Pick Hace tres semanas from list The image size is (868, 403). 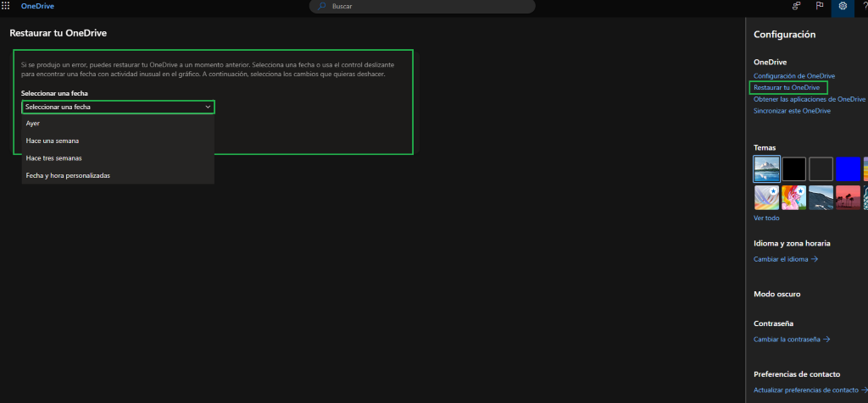(x=118, y=158)
